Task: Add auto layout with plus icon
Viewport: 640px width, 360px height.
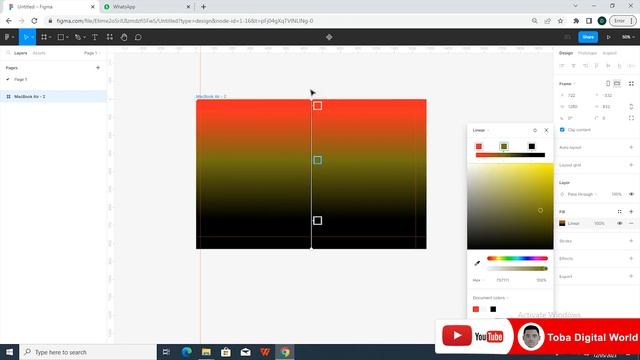Action: [x=631, y=147]
